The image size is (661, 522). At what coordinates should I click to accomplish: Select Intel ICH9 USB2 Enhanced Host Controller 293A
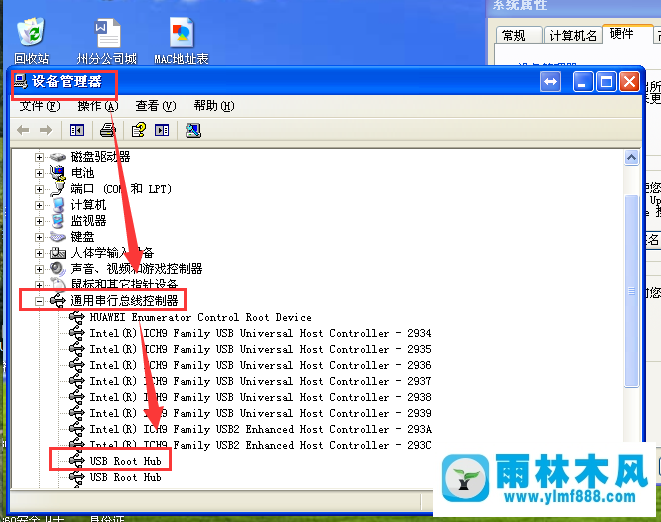click(260, 429)
